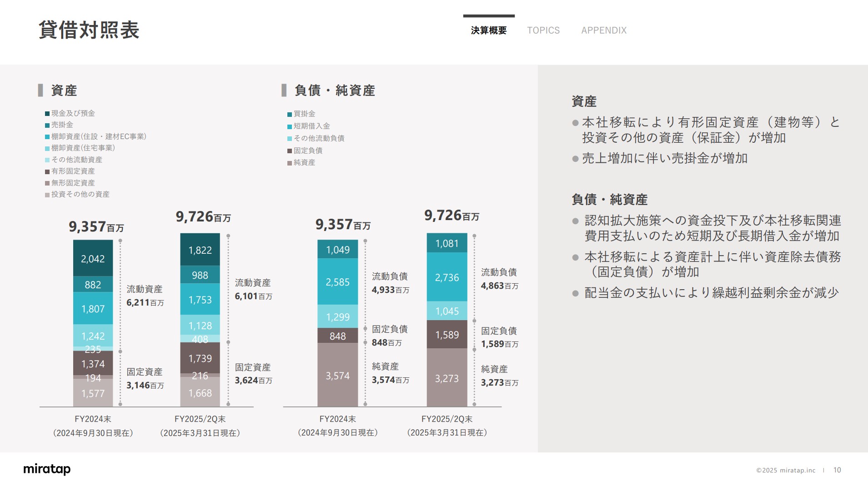868x487 pixels.
Task: Select the 売掛金 legend marker
Action: click(47, 125)
